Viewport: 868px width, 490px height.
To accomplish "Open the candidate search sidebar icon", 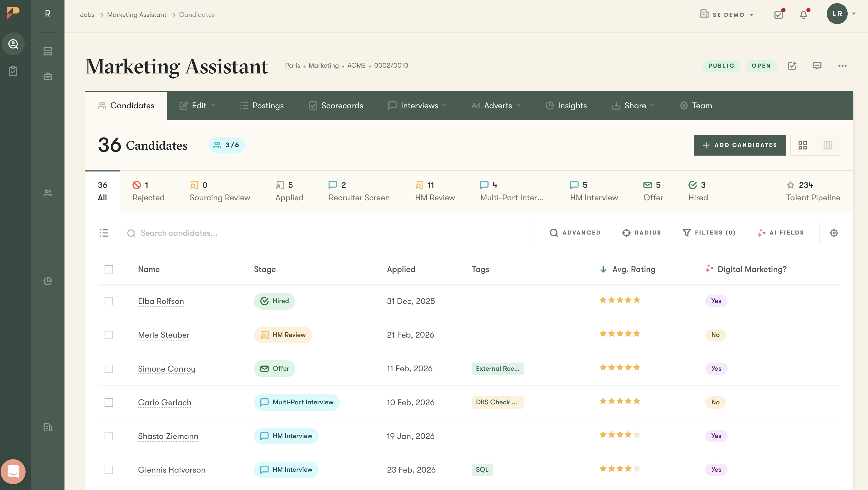I will [x=13, y=44].
